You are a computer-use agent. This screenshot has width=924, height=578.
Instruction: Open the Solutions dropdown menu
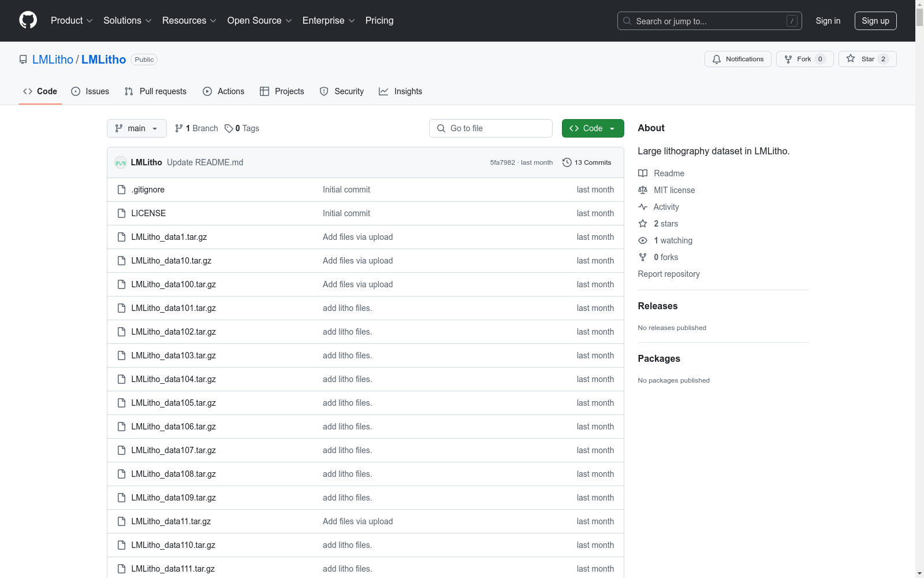[x=128, y=21]
